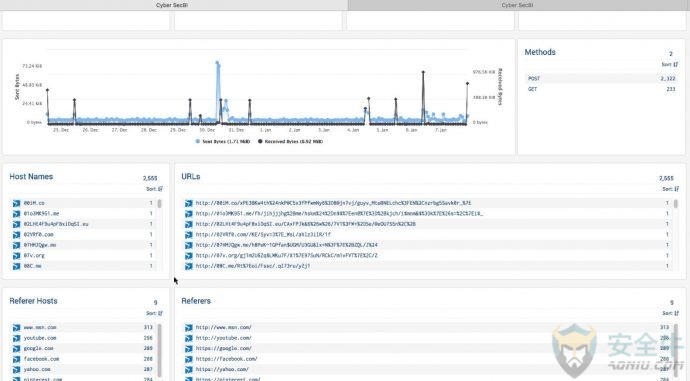Click the arrow icon beside facebook.com referer host
Image resolution: width=690 pixels, height=381 pixels.
click(x=16, y=359)
